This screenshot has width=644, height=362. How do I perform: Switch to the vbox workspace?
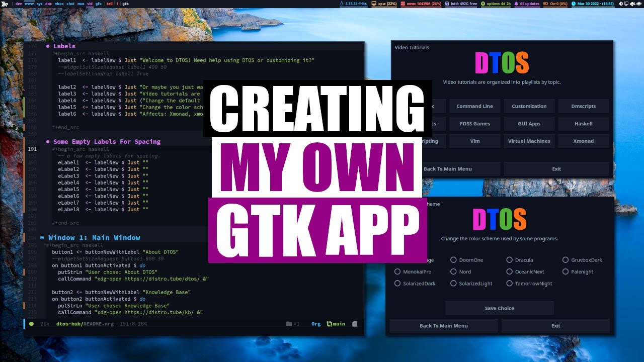point(59,4)
